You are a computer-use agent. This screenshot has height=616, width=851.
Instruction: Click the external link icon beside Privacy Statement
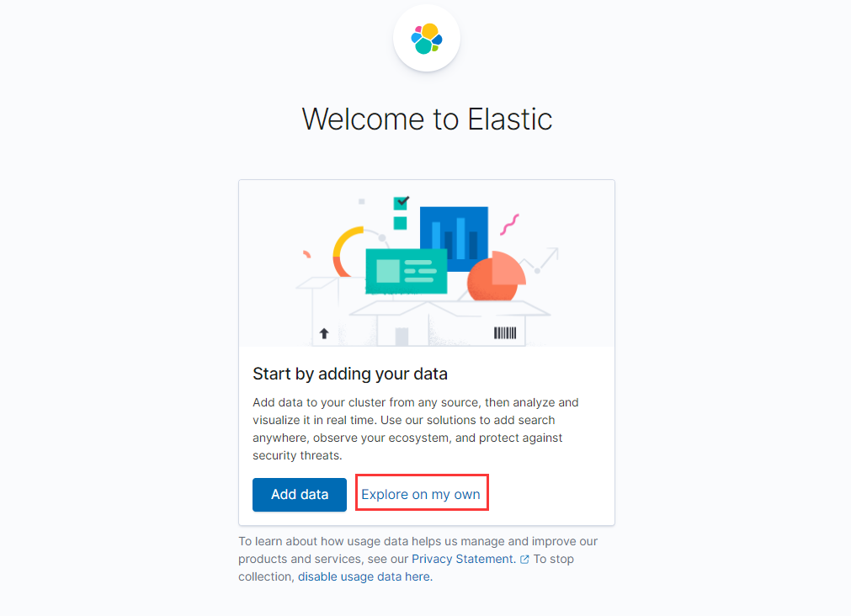coord(524,560)
